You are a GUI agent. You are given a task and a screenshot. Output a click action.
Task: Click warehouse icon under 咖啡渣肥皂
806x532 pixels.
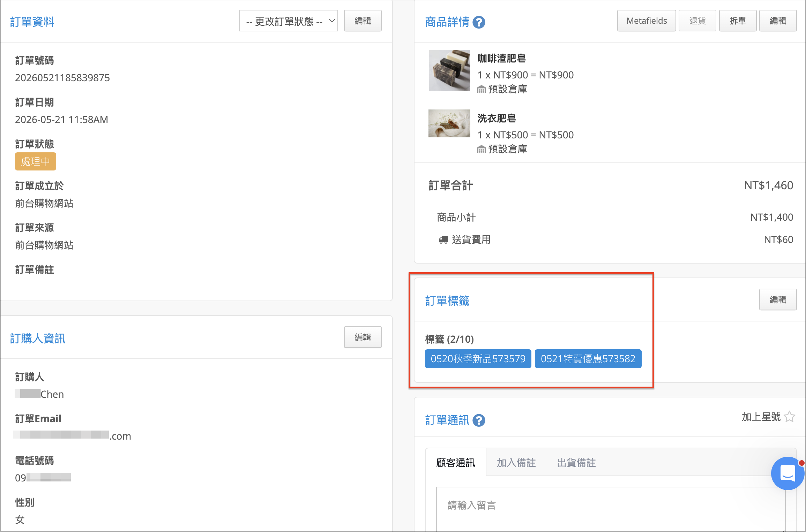[x=482, y=90]
